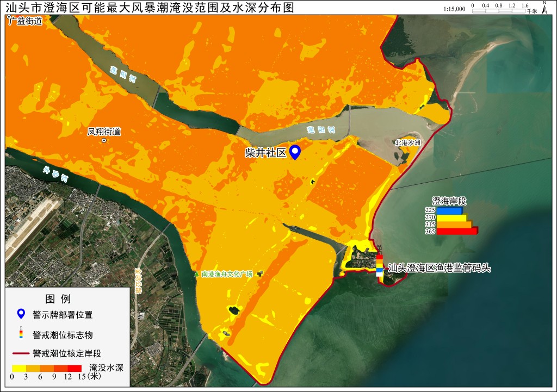Image resolution: width=557 pixels, height=392 pixels.
Task: Click the circle marker next to 广益街道
Action: coord(9,17)
